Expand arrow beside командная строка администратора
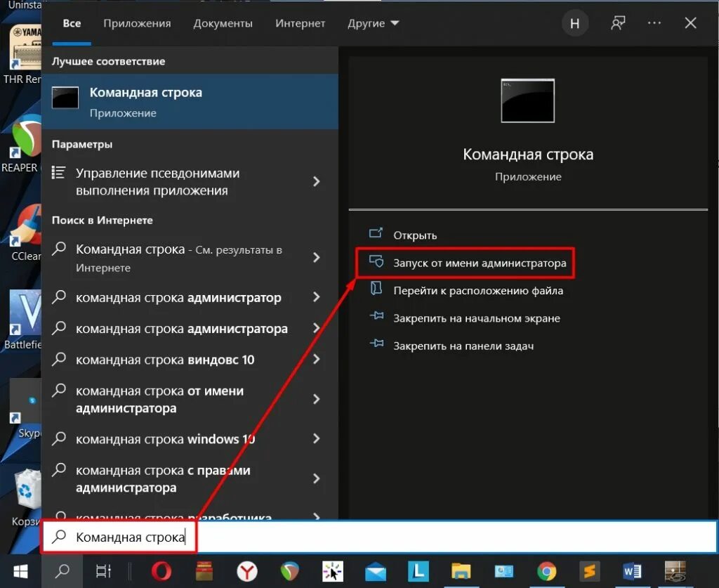This screenshot has height=588, width=719. [x=317, y=328]
